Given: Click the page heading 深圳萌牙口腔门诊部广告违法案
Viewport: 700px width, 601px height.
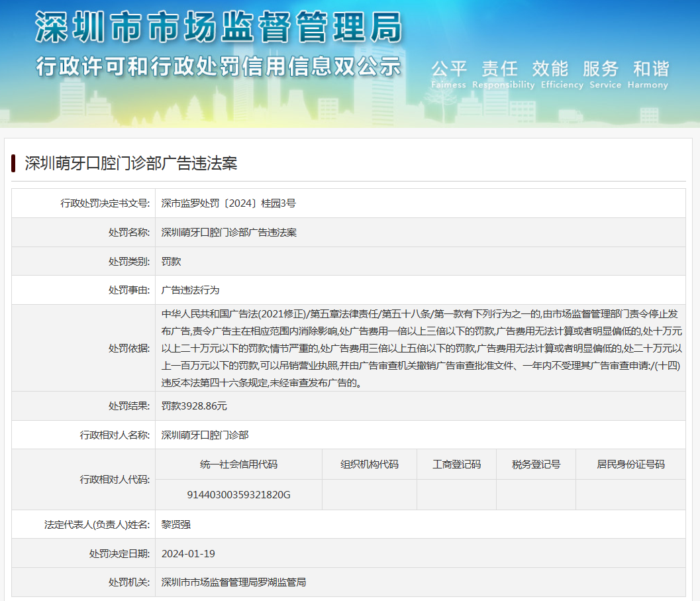Looking at the screenshot, I should pos(131,164).
